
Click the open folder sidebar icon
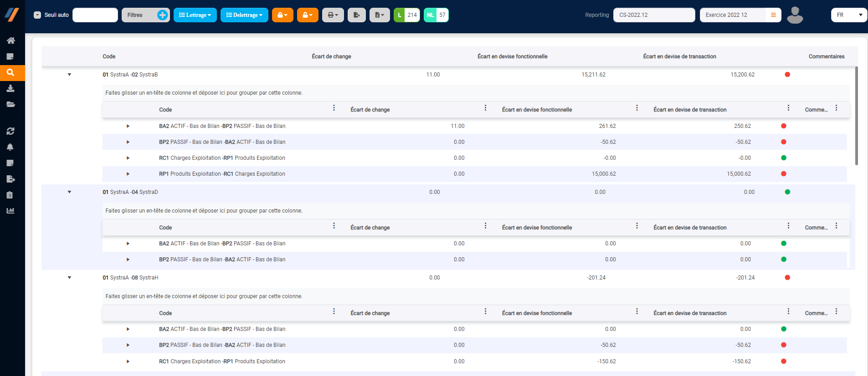click(10, 104)
